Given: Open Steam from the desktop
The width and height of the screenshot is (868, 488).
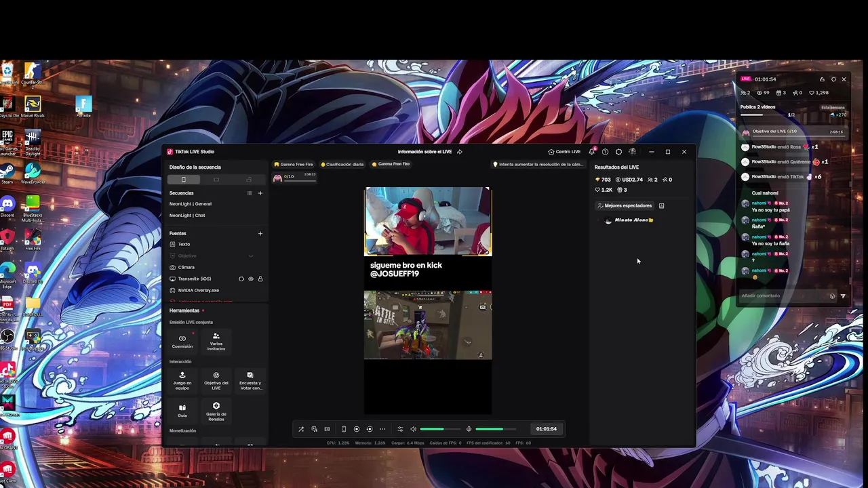Looking at the screenshot, I should [7, 173].
